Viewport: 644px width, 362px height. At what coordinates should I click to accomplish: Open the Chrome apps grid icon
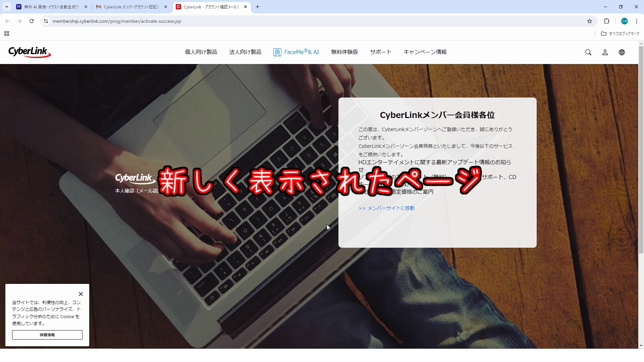point(7,34)
